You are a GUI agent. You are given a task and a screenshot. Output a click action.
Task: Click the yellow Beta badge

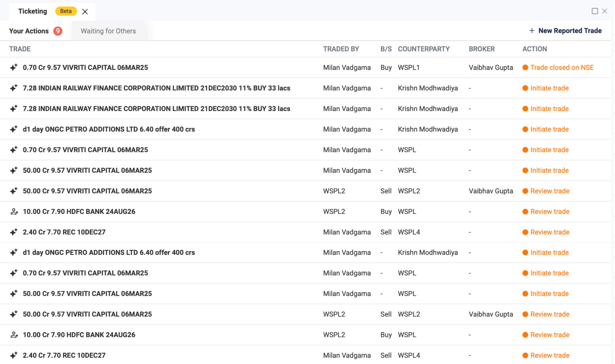66,11
